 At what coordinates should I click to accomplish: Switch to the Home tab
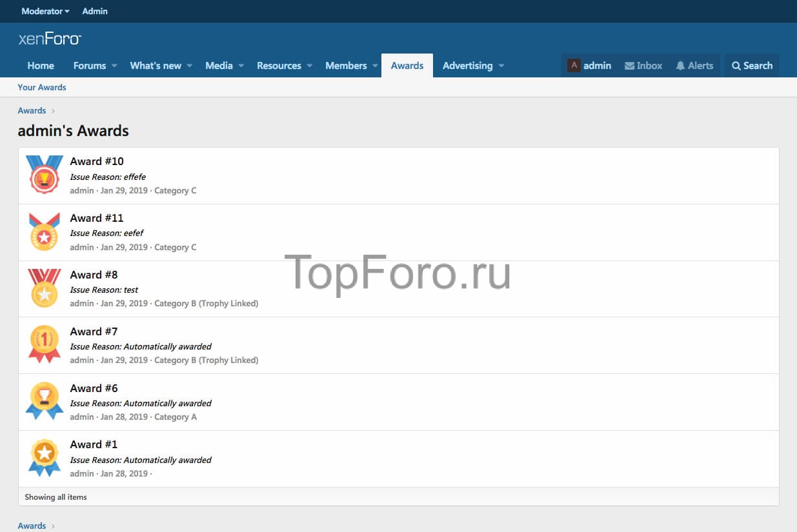pyautogui.click(x=41, y=66)
